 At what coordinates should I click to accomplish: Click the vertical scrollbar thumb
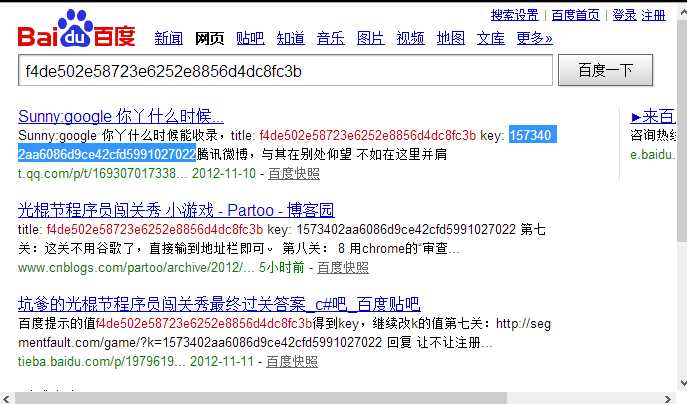682,131
